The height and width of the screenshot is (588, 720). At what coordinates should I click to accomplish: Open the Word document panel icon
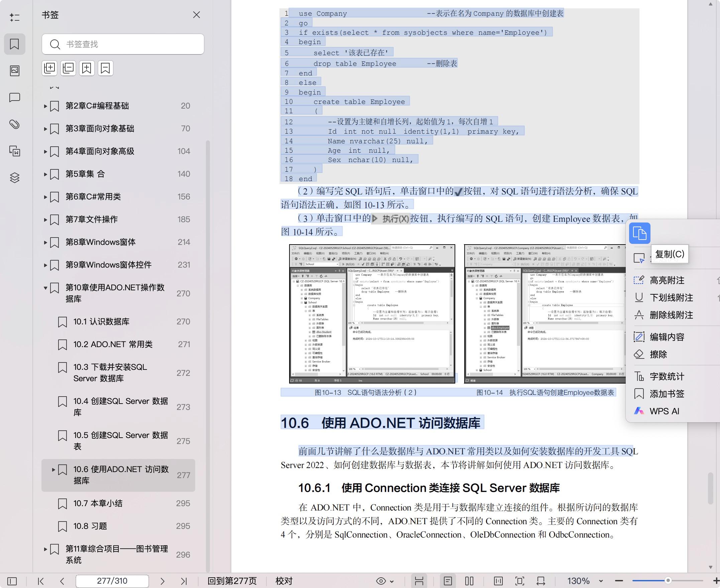tap(15, 151)
